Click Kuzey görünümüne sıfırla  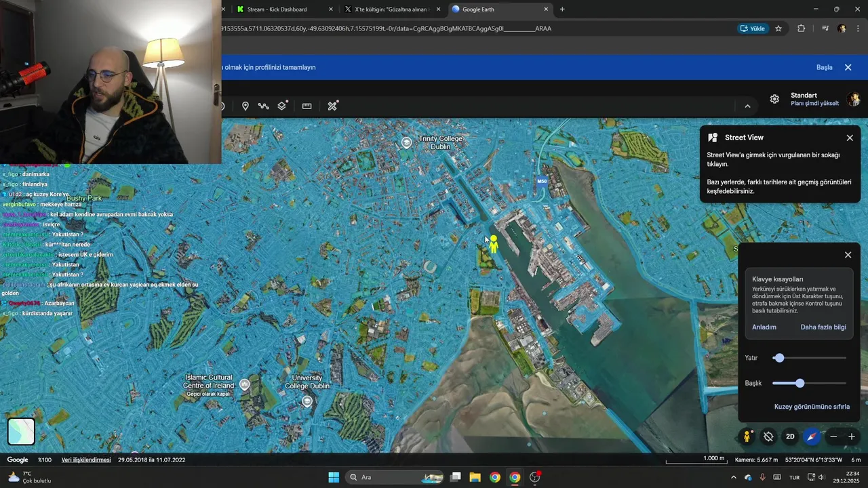click(x=812, y=407)
